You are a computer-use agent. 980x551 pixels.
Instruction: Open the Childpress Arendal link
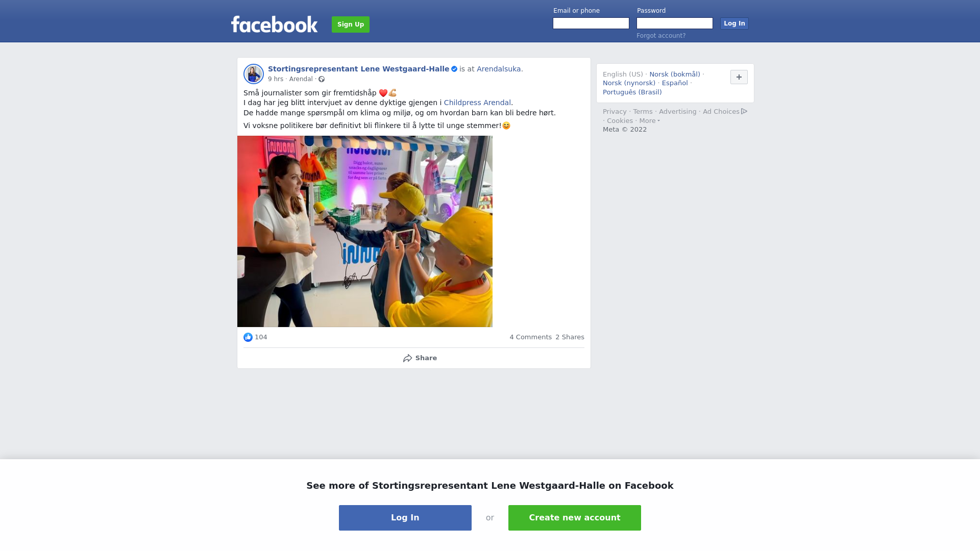tap(477, 103)
